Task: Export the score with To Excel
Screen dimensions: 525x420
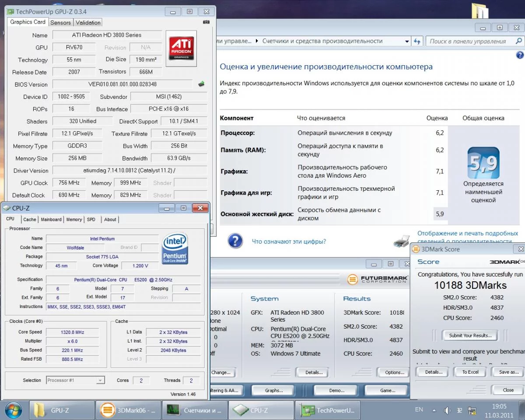Action: coord(470,372)
